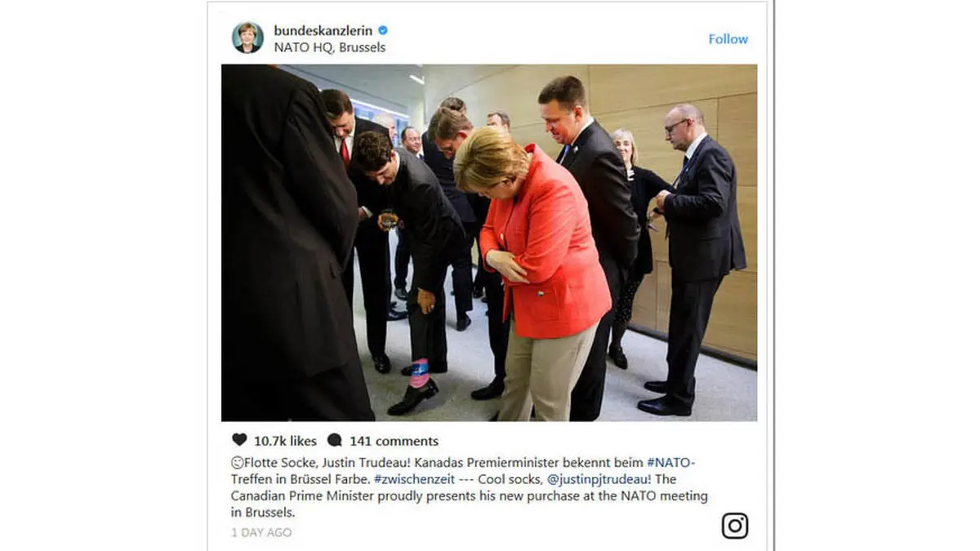Click the blue verified badge
This screenshot has width=980, height=551.
[382, 30]
